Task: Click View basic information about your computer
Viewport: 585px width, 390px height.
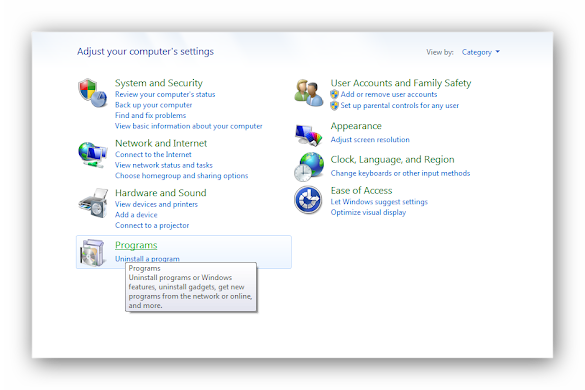Action: 188,126
